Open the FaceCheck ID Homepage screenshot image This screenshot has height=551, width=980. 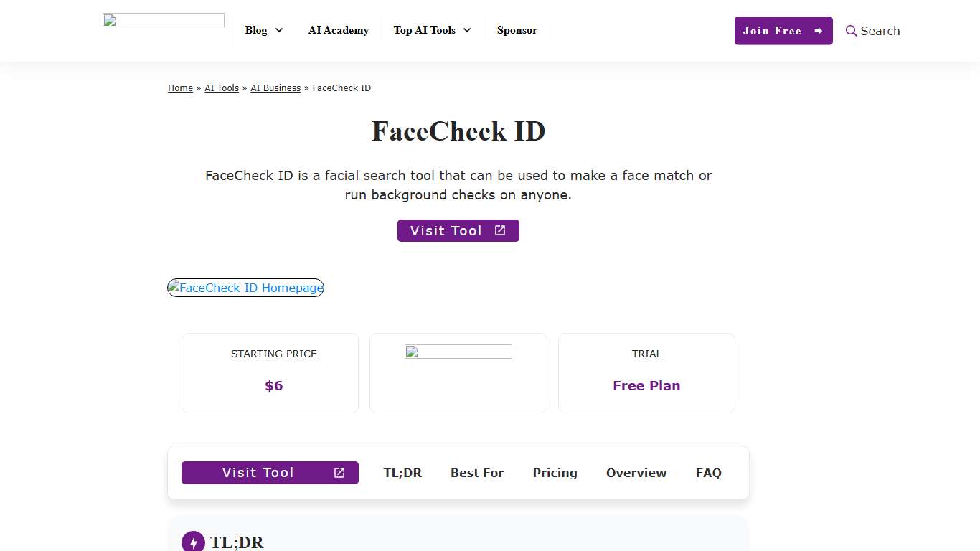pyautogui.click(x=245, y=288)
